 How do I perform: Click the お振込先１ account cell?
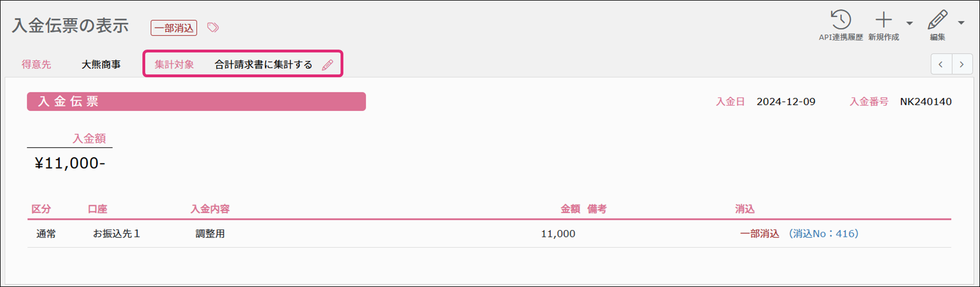pyautogui.click(x=117, y=233)
